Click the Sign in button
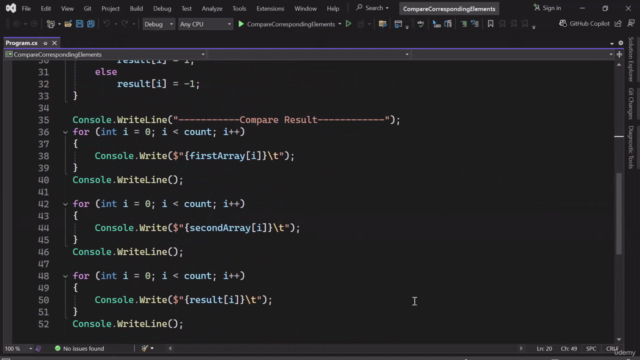Screen dimensions: 640x360 (x=547, y=8)
